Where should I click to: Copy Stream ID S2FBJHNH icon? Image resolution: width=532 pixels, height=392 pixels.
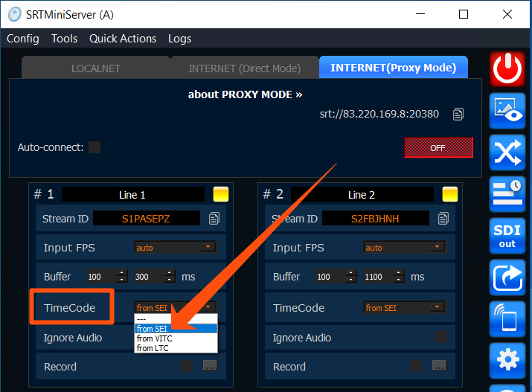pyautogui.click(x=443, y=219)
